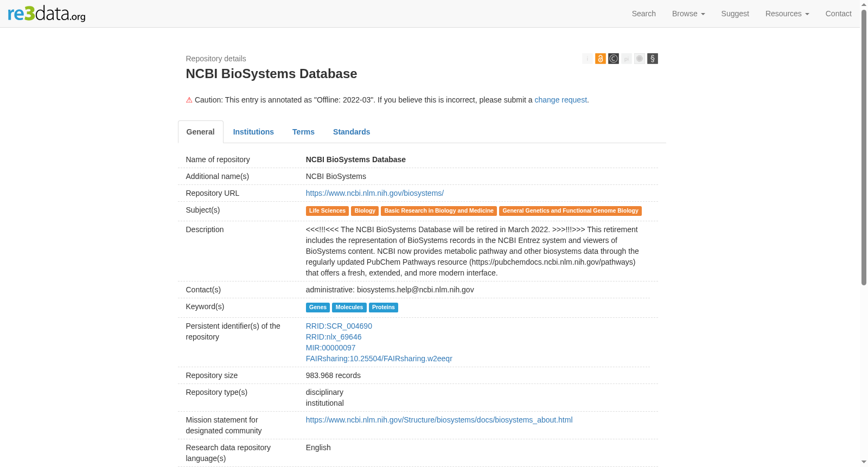The width and height of the screenshot is (868, 467).
Task: Go to Search in the navigation bar
Action: tap(643, 14)
